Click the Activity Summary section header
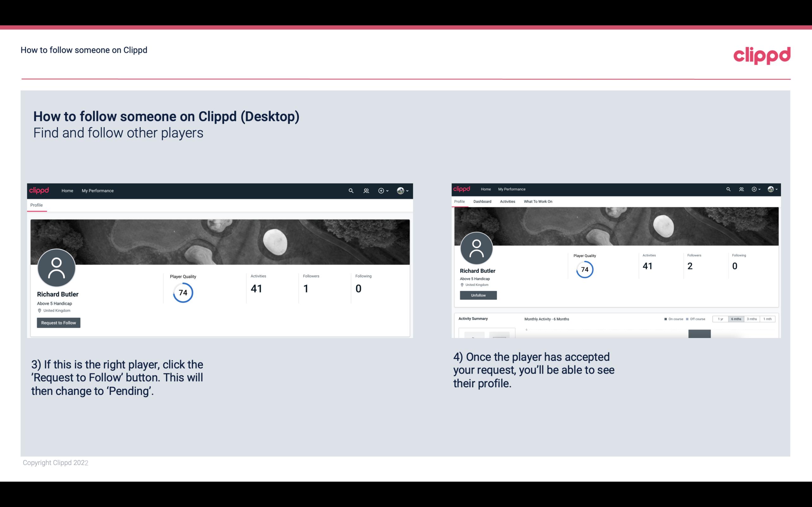 click(472, 318)
